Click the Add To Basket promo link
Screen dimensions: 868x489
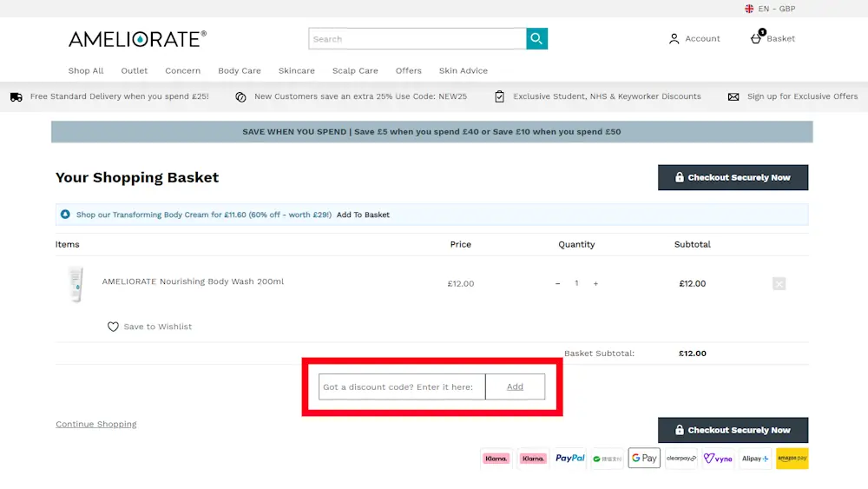point(363,215)
